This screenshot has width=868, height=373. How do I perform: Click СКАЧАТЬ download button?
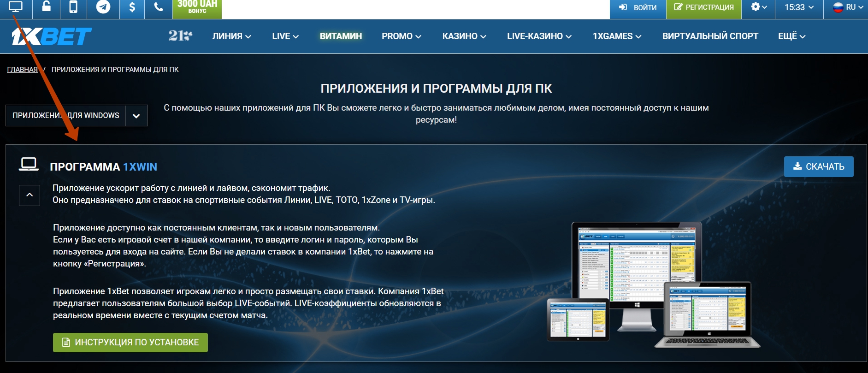[819, 166]
